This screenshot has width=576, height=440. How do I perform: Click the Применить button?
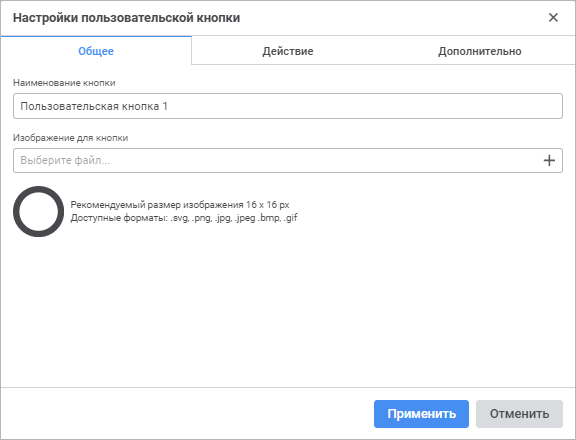(x=421, y=414)
